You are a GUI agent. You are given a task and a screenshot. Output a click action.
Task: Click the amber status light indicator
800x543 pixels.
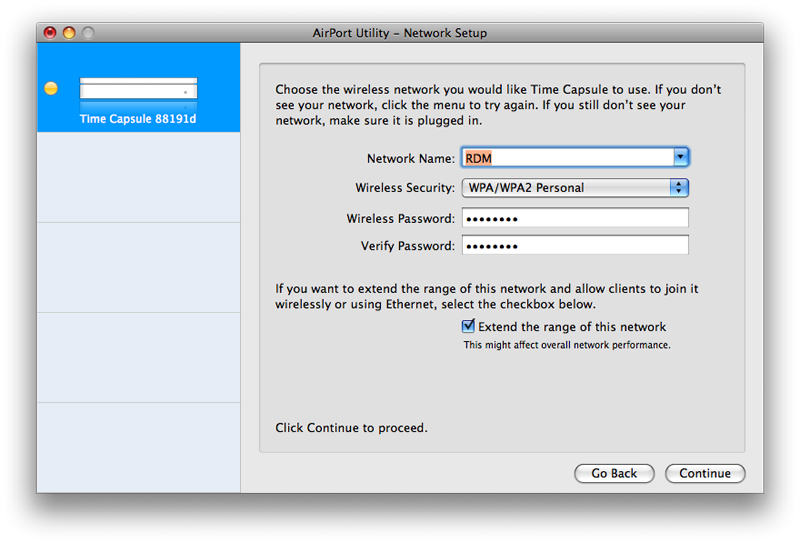[51, 89]
